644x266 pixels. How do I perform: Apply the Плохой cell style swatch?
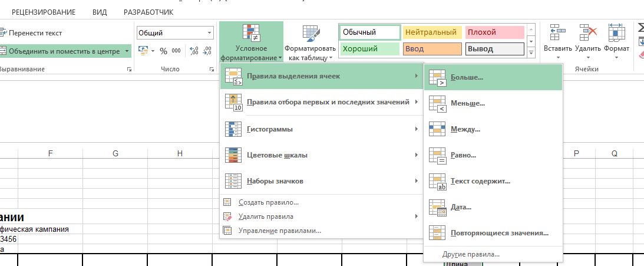click(x=494, y=32)
